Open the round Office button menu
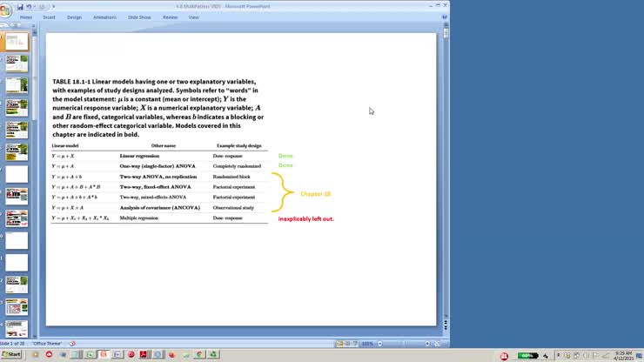The image size is (644, 362). tap(6, 10)
